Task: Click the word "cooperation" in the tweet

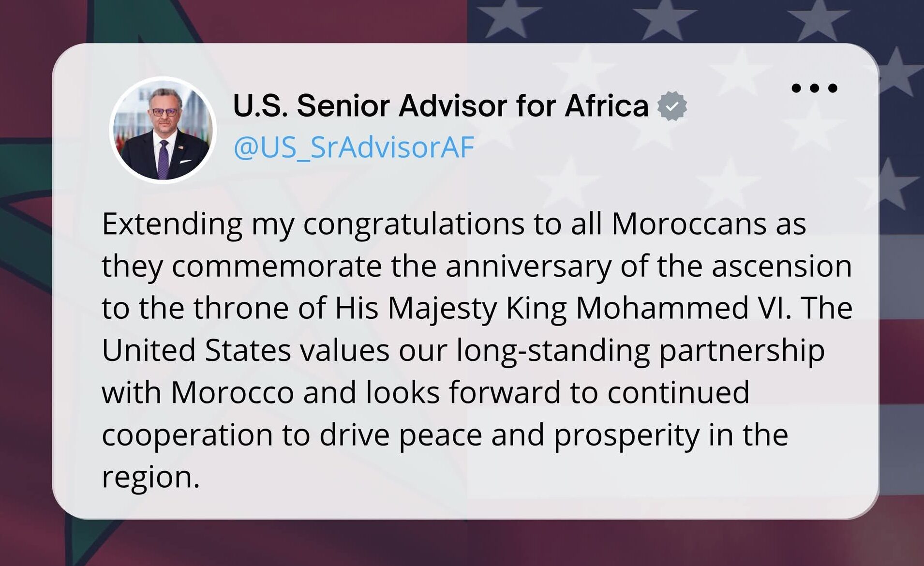Action: 187,434
